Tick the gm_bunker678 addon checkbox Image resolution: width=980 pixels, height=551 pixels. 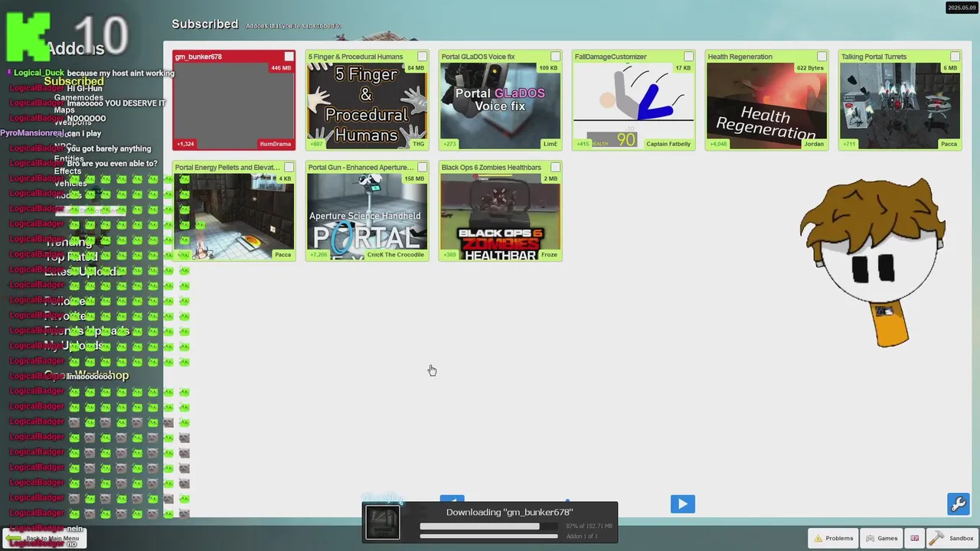click(289, 57)
